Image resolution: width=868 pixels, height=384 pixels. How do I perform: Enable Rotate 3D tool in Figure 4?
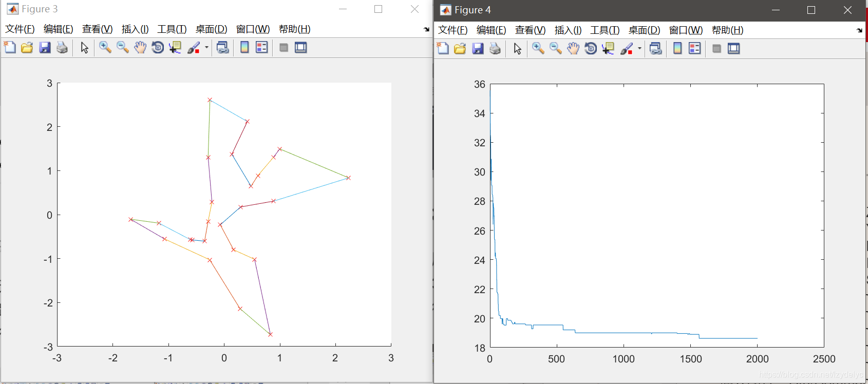(591, 49)
